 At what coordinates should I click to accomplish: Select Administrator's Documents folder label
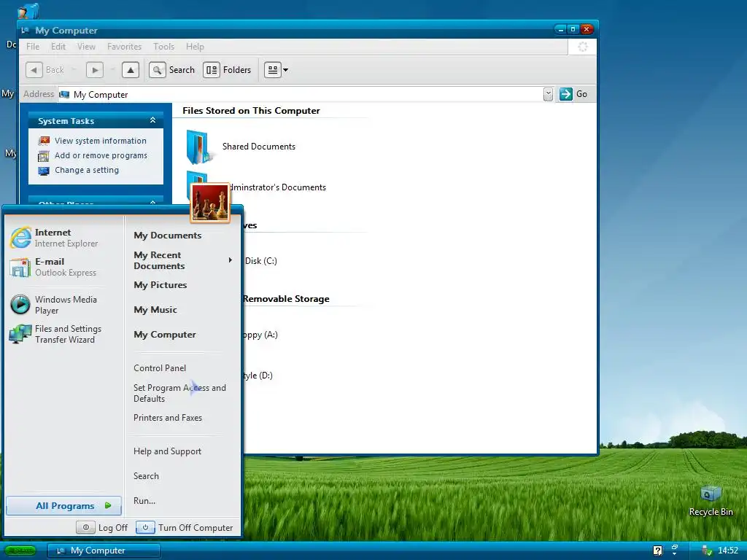click(277, 187)
